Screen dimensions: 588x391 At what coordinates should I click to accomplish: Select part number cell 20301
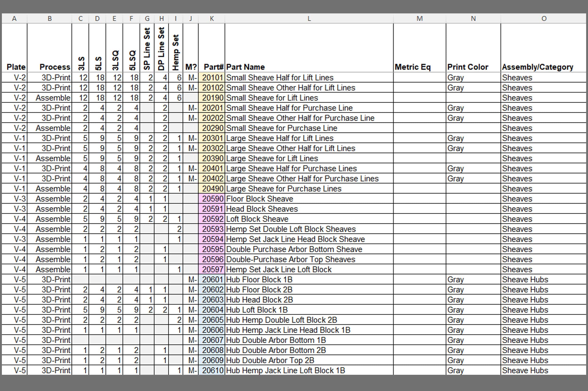click(x=211, y=138)
